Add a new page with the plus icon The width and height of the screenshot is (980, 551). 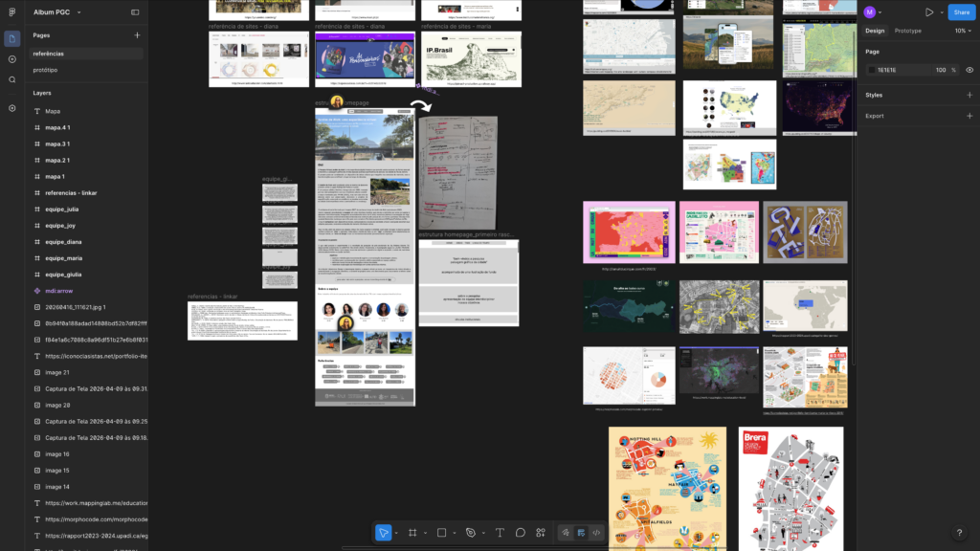click(x=137, y=35)
